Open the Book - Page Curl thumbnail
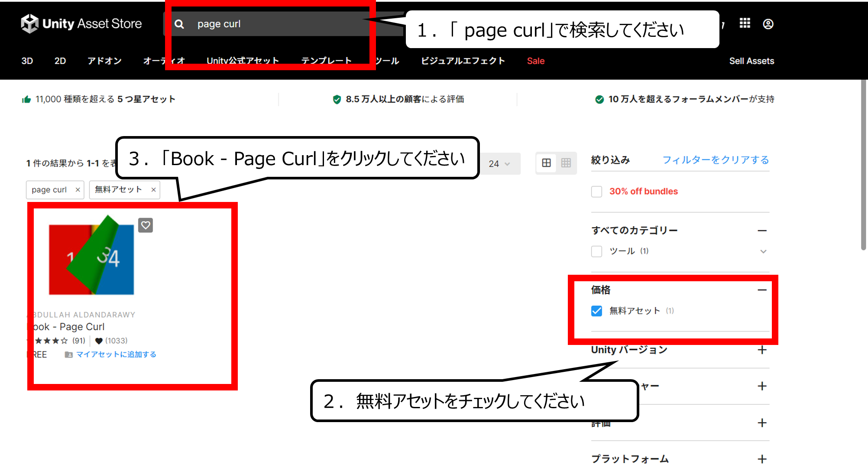 pos(91,255)
